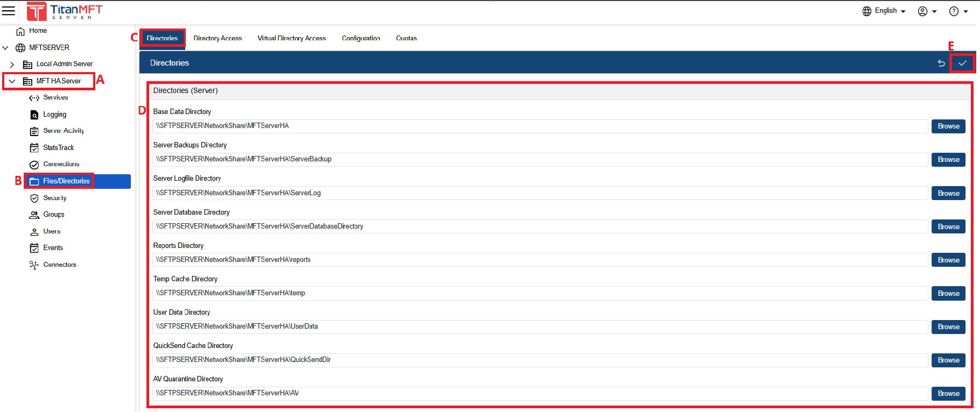Viewport: 980px width, 412px height.
Task: Open the Connectors page
Action: (x=59, y=265)
